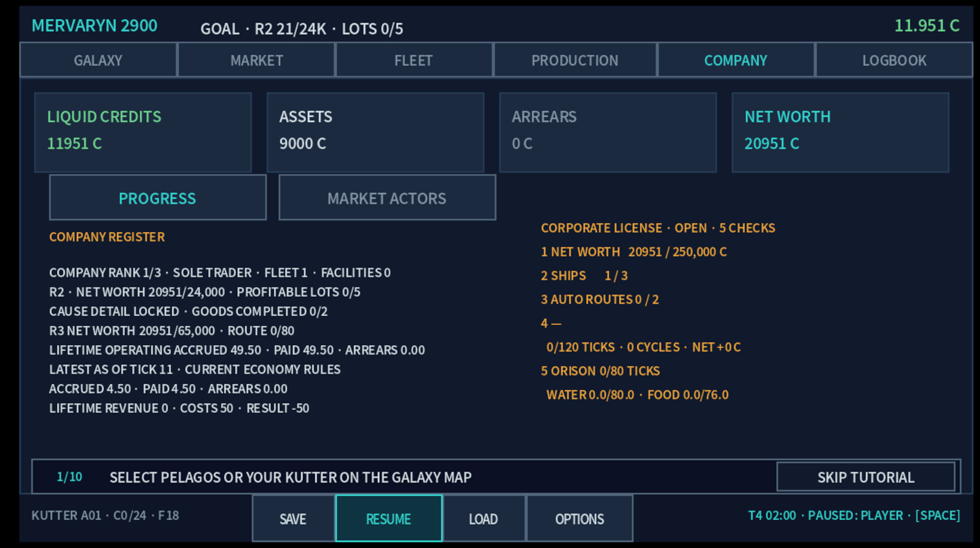Click the GOAL R2 21/24K LOTS 0/5 text

302,29
